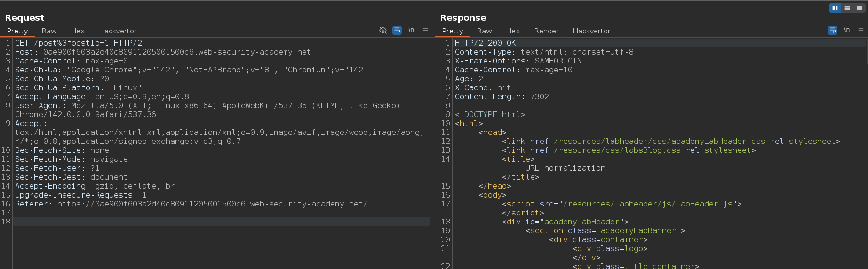The height and width of the screenshot is (269, 868).
Task: Toggle non-printable characters in Request panel
Action: point(411,30)
